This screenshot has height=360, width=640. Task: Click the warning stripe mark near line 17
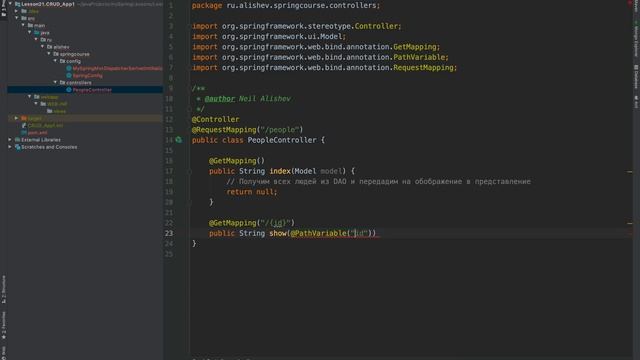coord(629,172)
